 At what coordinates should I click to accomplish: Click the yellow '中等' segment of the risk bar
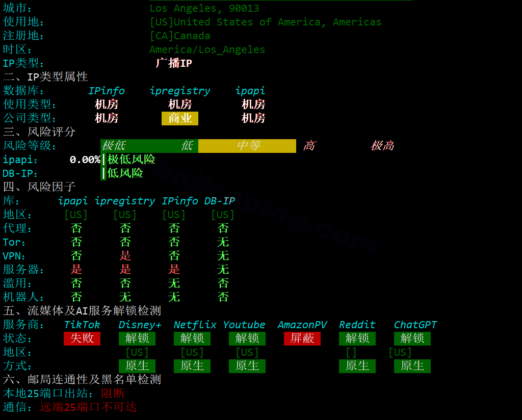(x=248, y=146)
